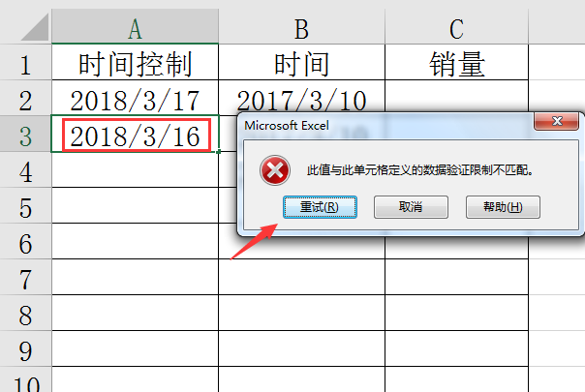Select row 5 header
The height and width of the screenshot is (392, 585).
(x=25, y=205)
